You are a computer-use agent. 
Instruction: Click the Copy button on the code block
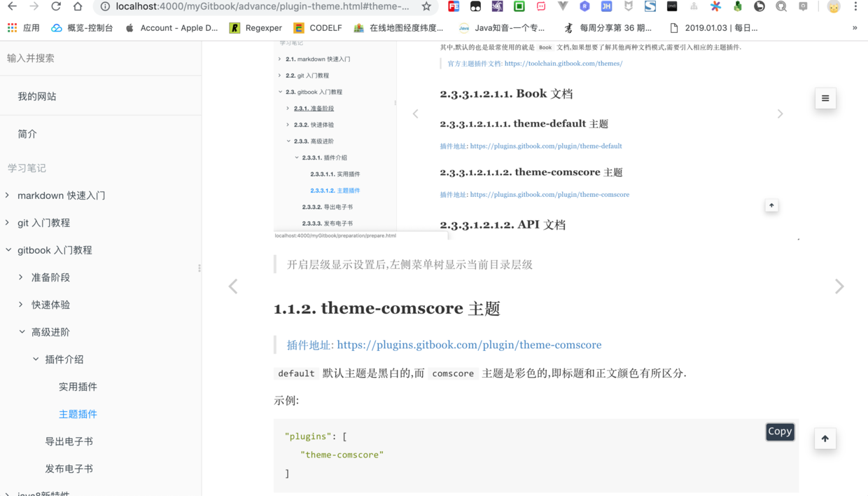[780, 432]
